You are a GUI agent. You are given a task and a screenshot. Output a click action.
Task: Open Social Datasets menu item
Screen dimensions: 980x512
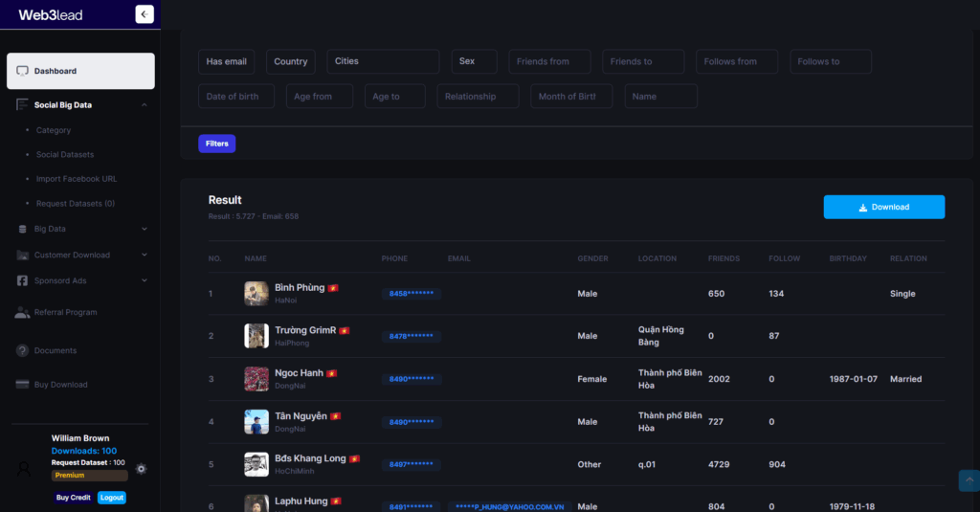pos(65,154)
